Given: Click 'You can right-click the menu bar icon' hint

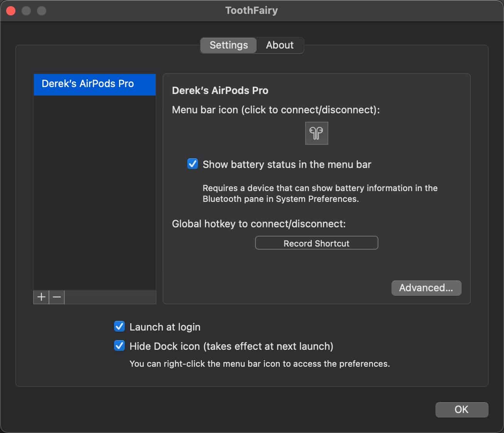Looking at the screenshot, I should [x=260, y=364].
